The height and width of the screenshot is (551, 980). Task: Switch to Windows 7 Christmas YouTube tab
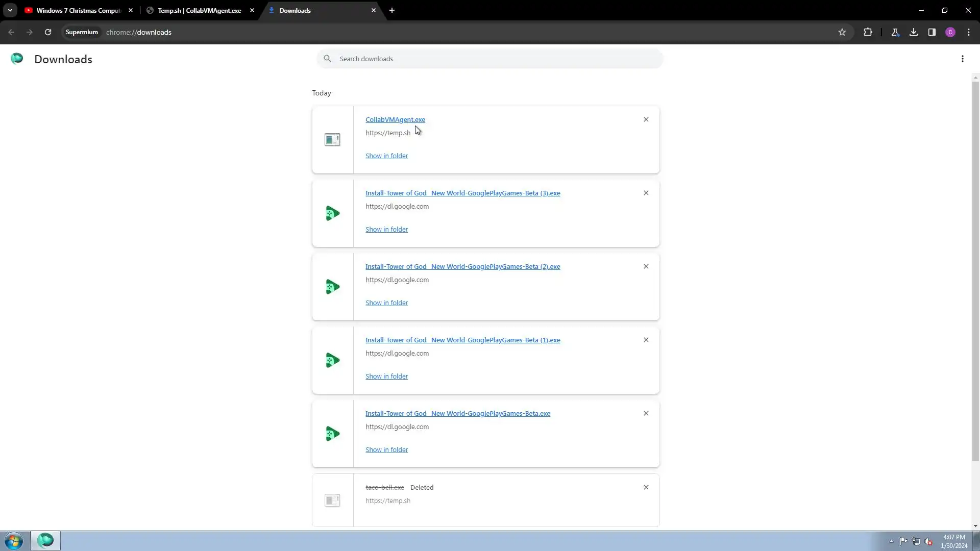pos(77,10)
